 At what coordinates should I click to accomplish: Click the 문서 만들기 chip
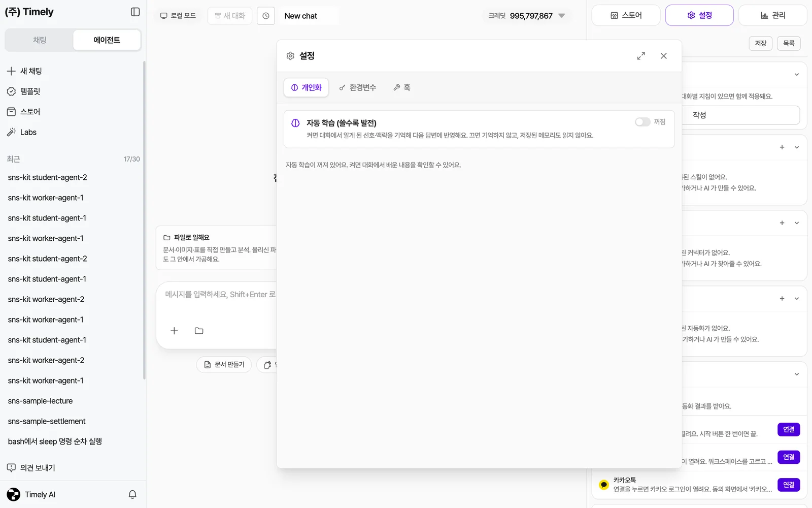coord(224,365)
